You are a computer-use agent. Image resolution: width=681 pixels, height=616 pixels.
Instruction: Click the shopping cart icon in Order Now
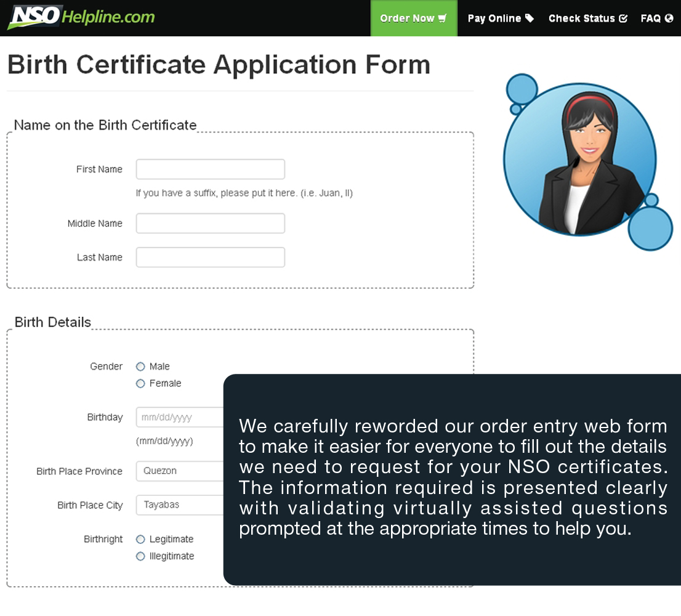442,18
